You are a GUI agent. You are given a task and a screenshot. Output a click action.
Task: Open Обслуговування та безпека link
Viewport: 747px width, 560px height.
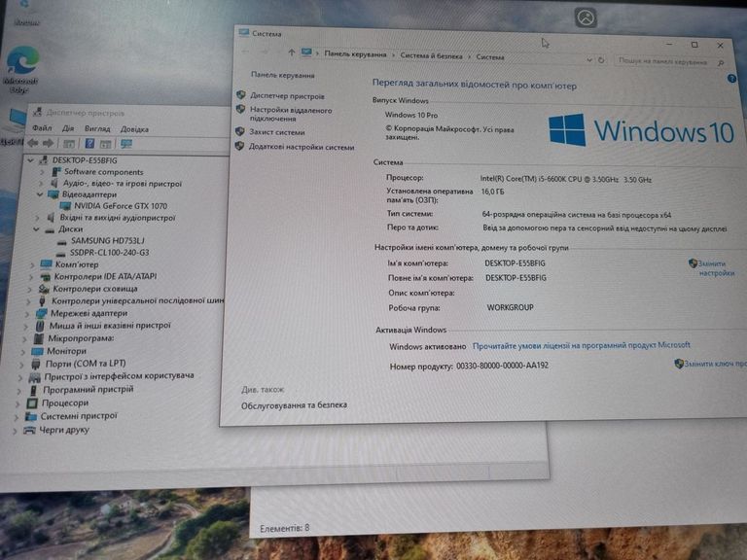[x=294, y=405]
